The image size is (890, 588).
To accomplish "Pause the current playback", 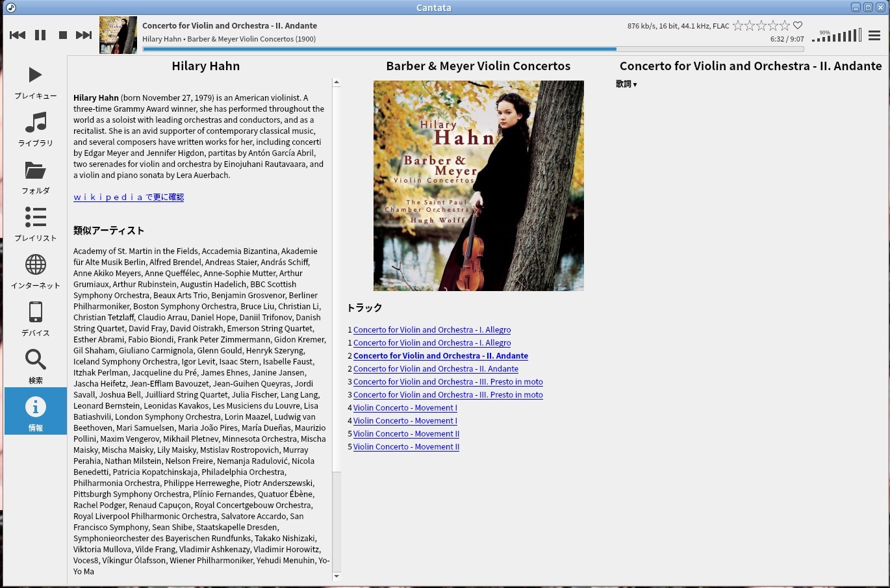I will click(40, 35).
